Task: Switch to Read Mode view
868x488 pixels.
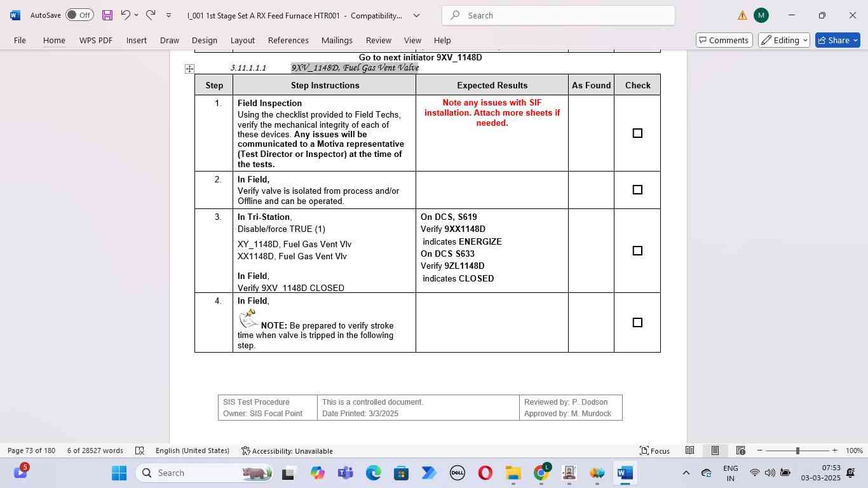Action: 689,451
